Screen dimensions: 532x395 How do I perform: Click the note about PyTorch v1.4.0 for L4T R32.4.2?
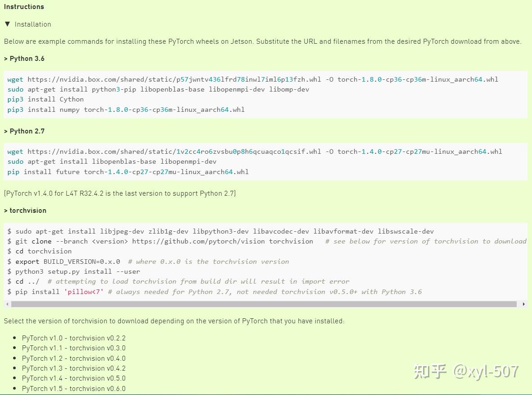[x=120, y=193]
